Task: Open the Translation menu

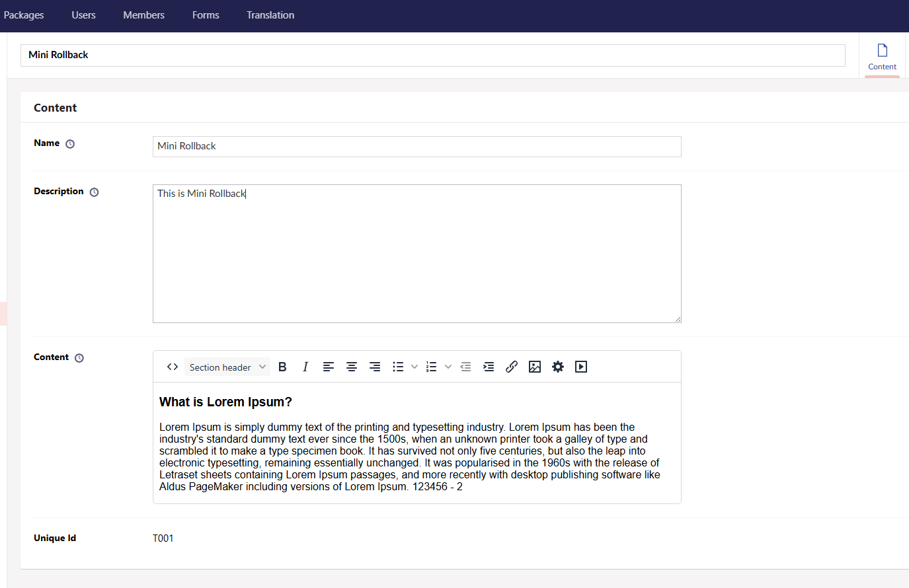Action: (x=270, y=15)
